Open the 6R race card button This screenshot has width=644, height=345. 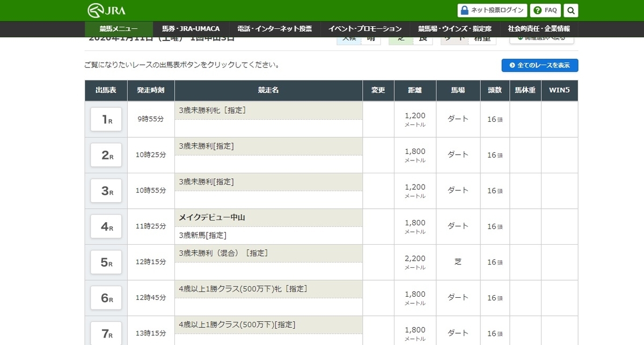pos(106,298)
